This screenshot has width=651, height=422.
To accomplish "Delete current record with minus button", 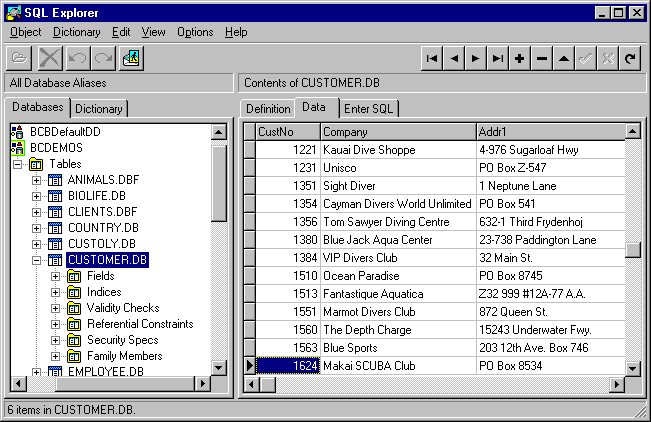I will click(542, 59).
